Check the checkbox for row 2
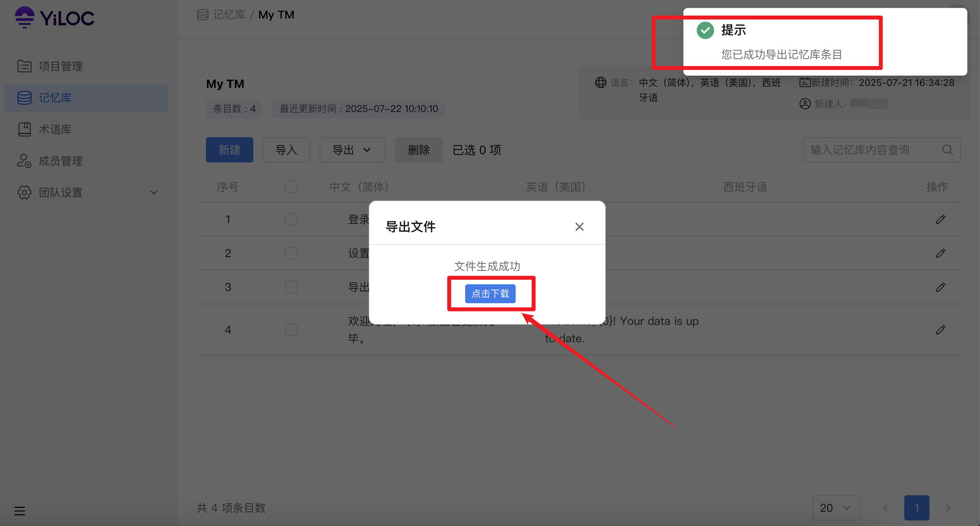This screenshot has width=980, height=526. point(291,253)
